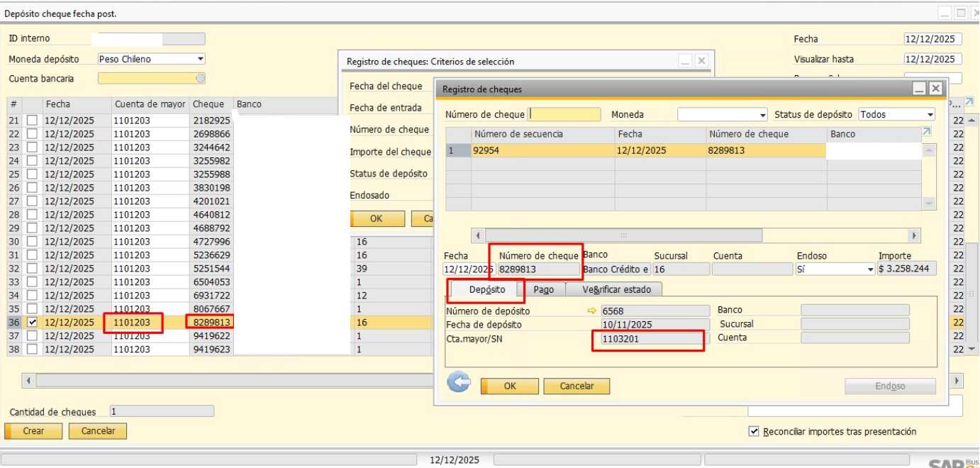Image resolution: width=980 pixels, height=468 pixels.
Task: Uncheck the checkbox on row 36
Action: 32,322
